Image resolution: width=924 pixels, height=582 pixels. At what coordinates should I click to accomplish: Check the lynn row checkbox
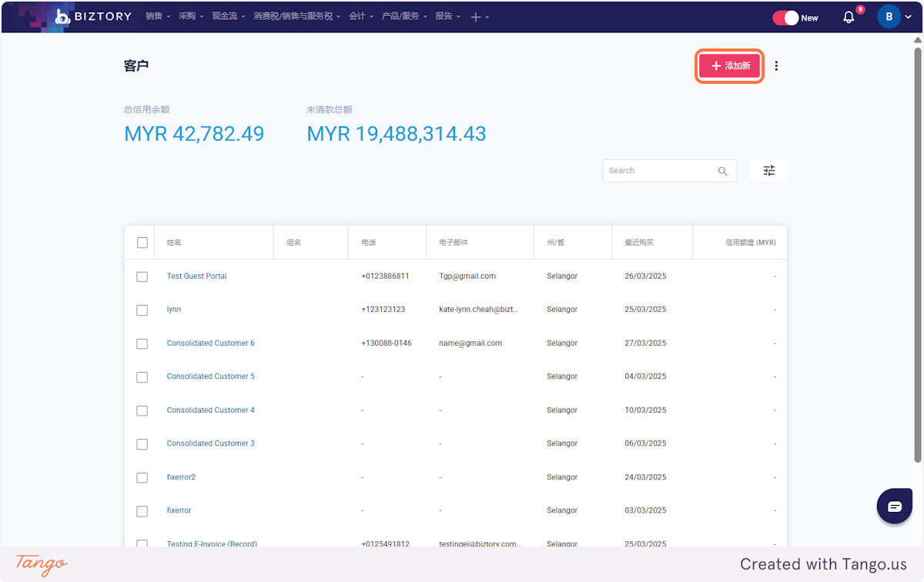(x=142, y=310)
